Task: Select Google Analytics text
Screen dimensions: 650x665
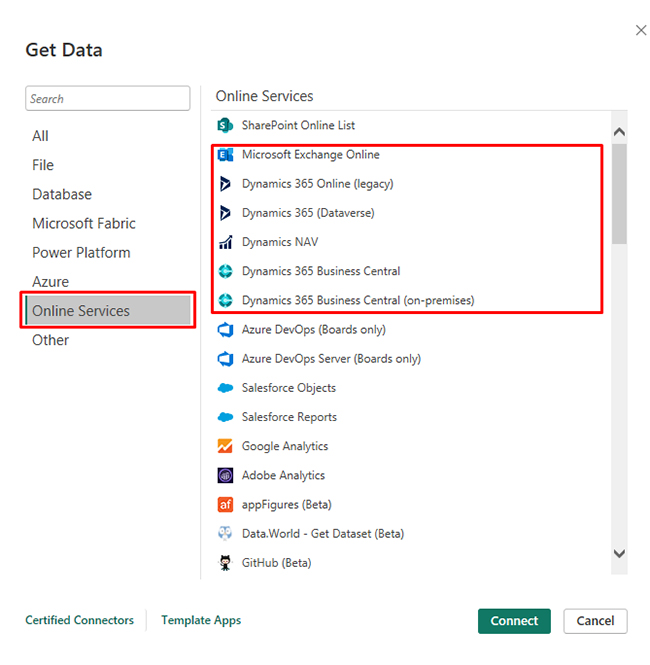Action: click(285, 446)
